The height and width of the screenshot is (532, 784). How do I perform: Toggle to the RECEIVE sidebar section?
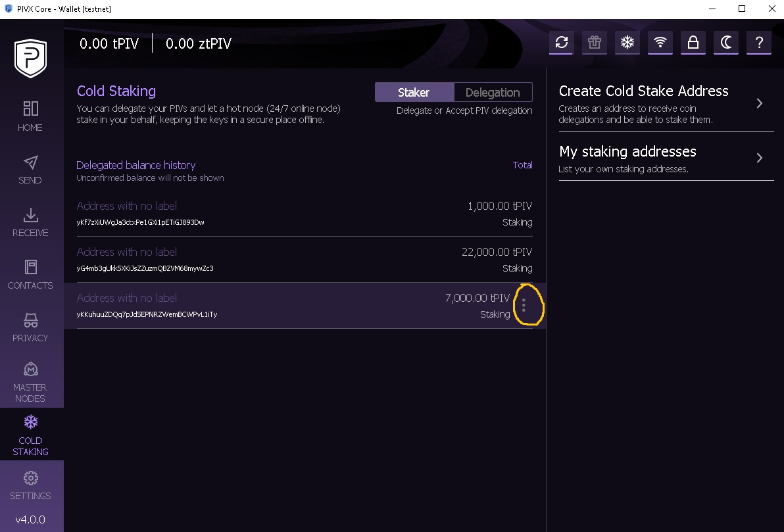(x=30, y=222)
